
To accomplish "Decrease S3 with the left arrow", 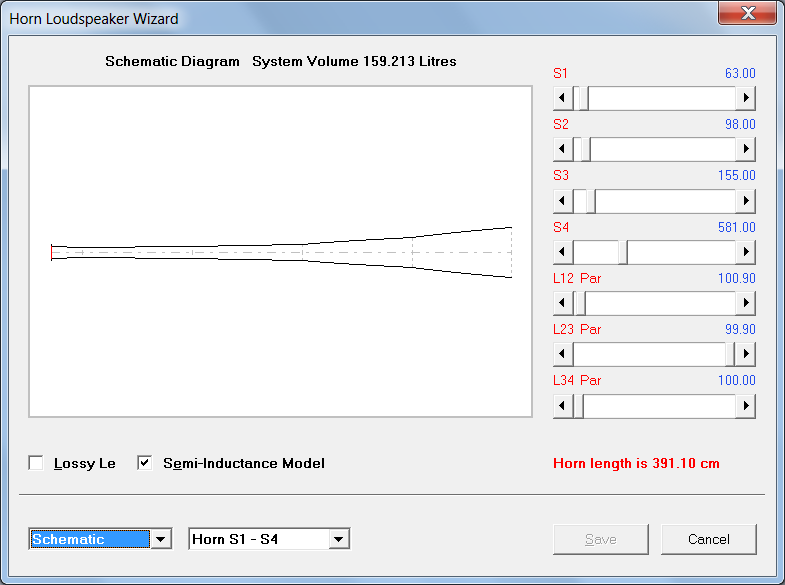I will (563, 201).
